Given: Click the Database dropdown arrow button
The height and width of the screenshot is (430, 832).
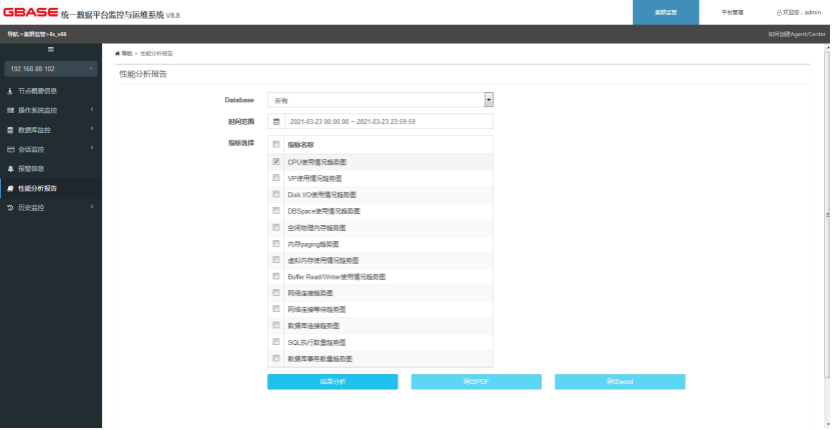Looking at the screenshot, I should click(x=489, y=100).
